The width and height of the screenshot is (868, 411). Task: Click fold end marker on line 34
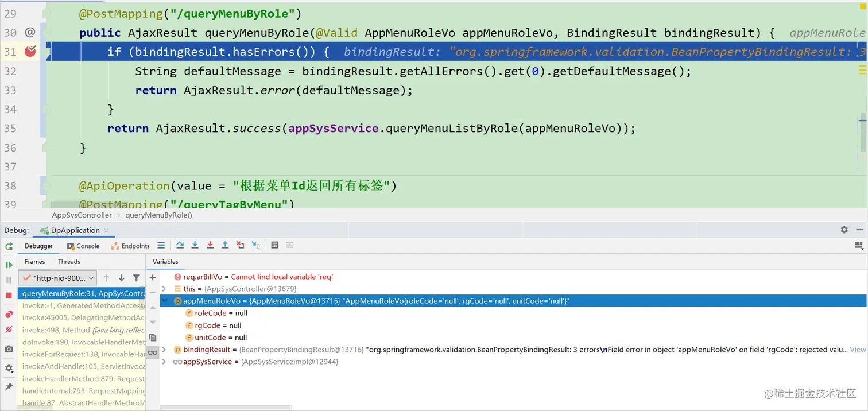coord(46,109)
